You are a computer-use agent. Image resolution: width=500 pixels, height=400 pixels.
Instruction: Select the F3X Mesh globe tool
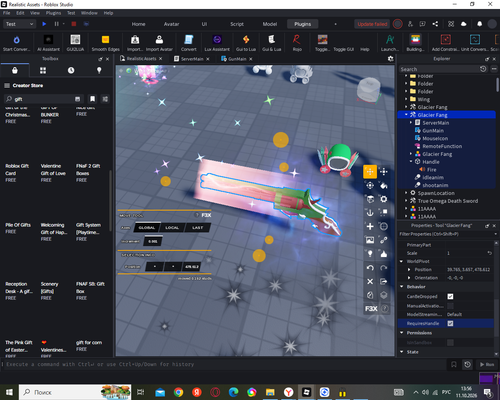tap(384, 227)
